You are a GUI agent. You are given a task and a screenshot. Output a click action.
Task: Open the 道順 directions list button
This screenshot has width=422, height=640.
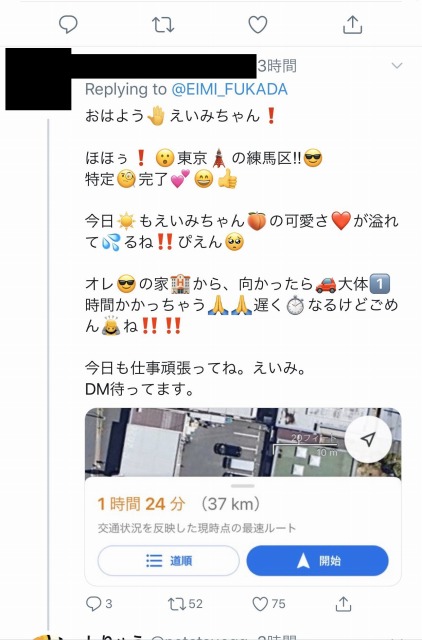click(x=169, y=560)
